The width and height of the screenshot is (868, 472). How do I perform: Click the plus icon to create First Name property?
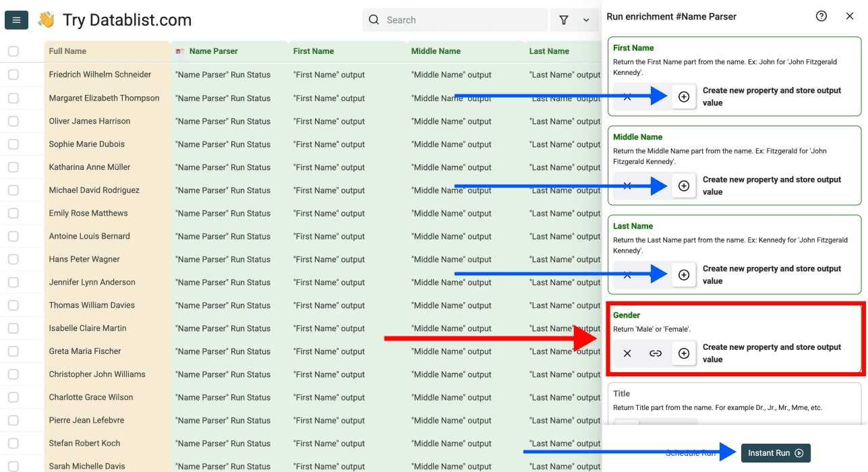coord(683,96)
